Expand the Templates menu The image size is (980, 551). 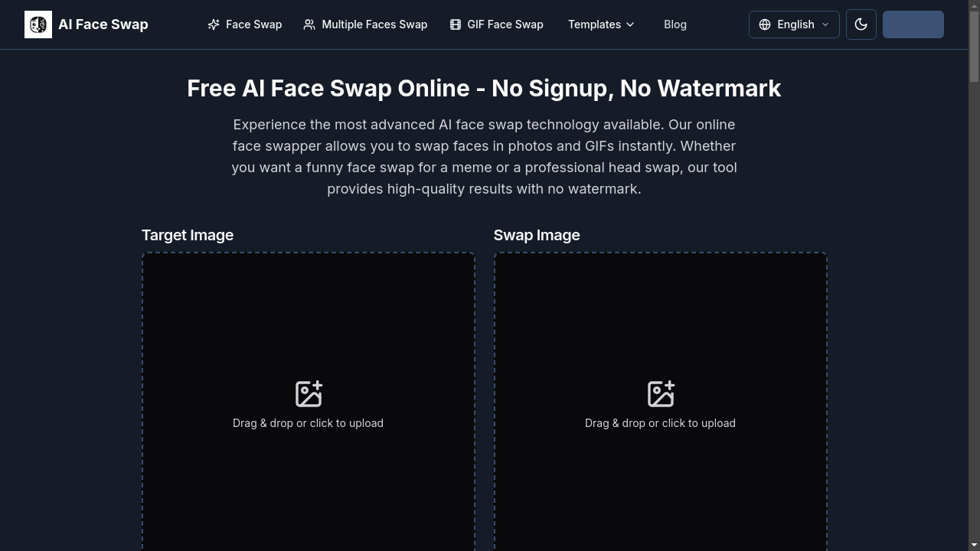602,24
